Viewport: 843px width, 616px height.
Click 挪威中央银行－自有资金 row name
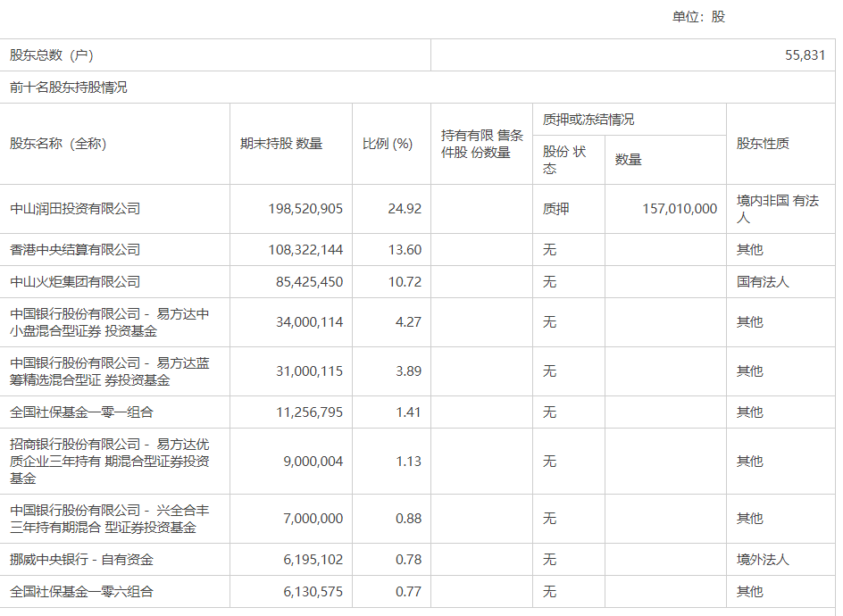coord(81,560)
